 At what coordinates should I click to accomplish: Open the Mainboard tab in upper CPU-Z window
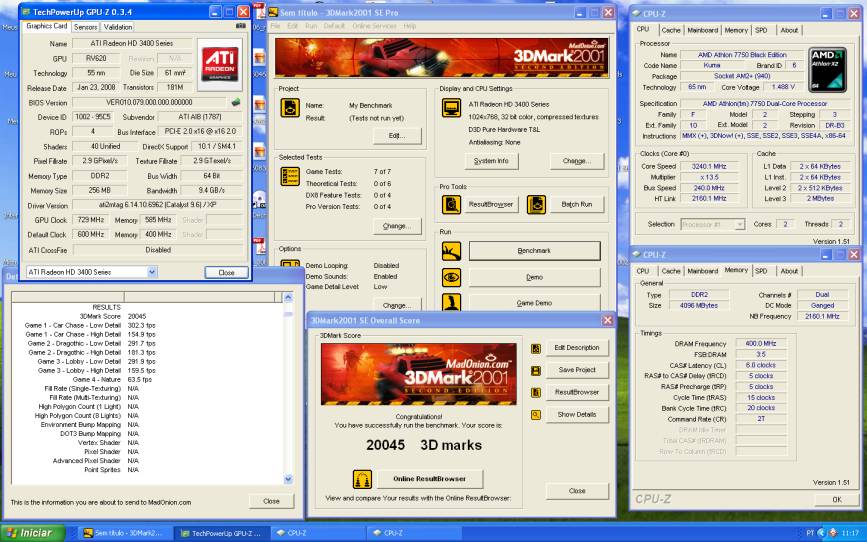[x=702, y=30]
